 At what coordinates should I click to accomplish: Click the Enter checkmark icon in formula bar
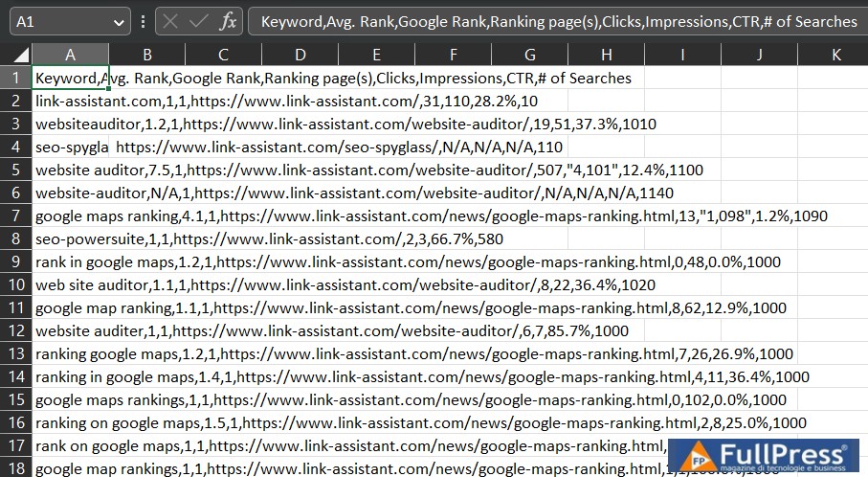(x=198, y=21)
